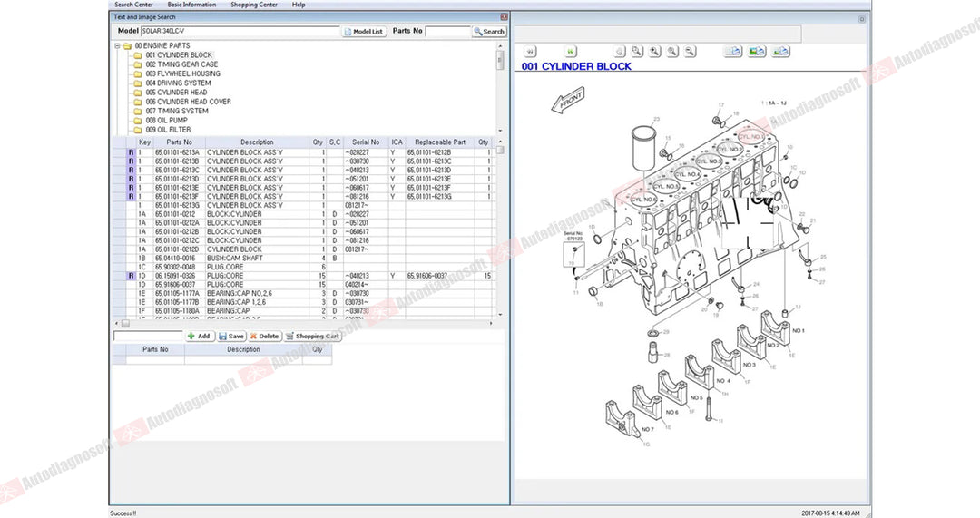
Task: Click the Model input field showing SOLAR 340LC-V
Action: [x=240, y=31]
